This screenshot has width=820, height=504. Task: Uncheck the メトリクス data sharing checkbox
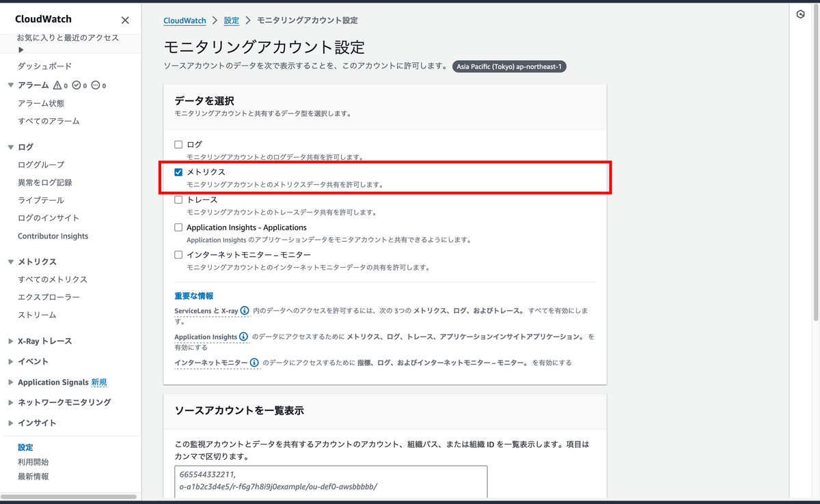tap(178, 172)
